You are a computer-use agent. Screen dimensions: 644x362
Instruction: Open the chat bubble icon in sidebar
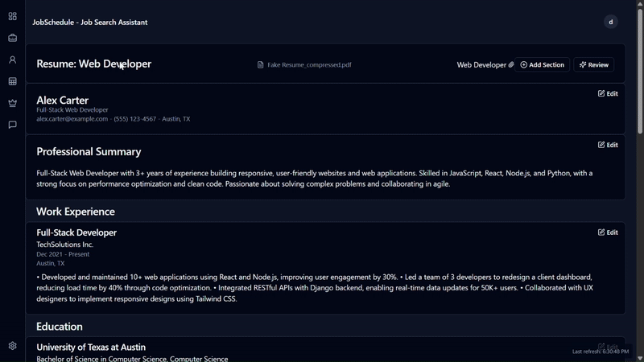12,125
